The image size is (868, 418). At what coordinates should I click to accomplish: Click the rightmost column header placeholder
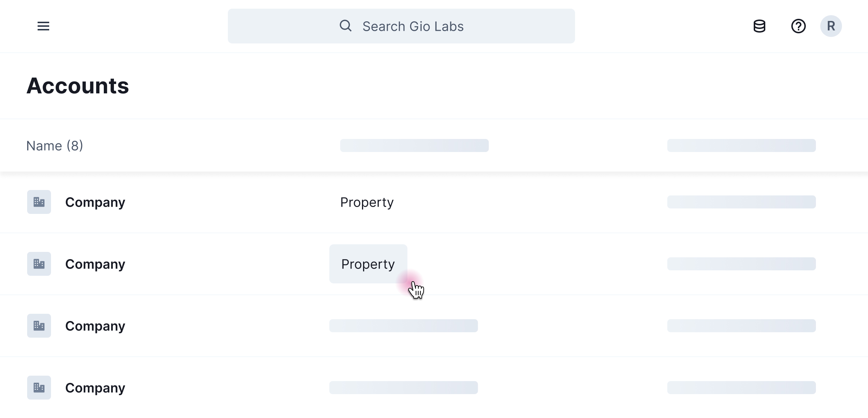click(x=741, y=145)
